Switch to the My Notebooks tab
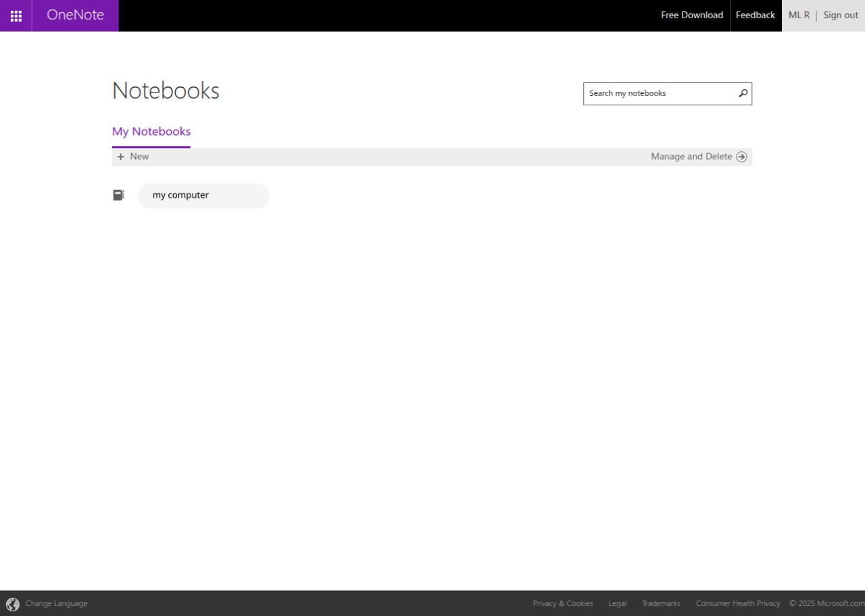 point(151,131)
